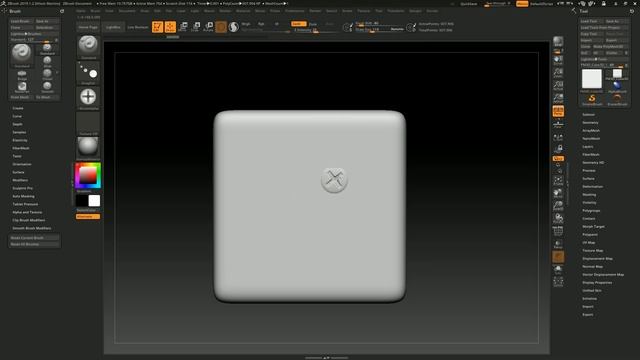Viewport: 640px width, 360px height.
Task: Click QuickSave in the title bar
Action: [468, 4]
